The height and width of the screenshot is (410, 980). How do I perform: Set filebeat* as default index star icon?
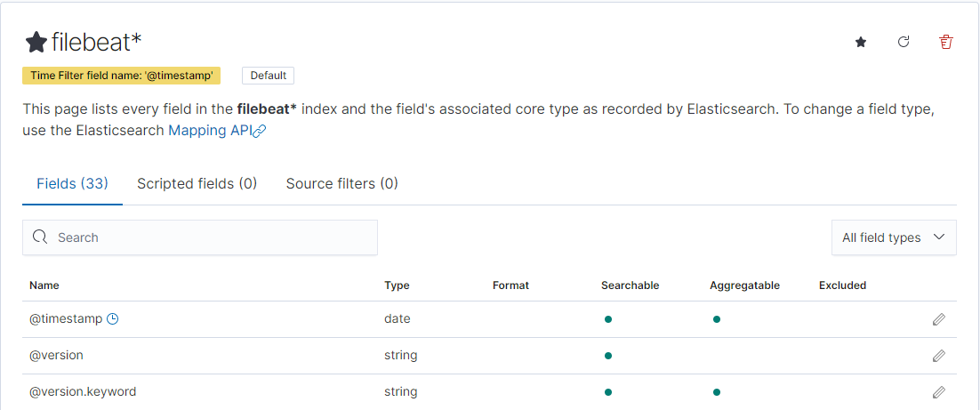(861, 42)
